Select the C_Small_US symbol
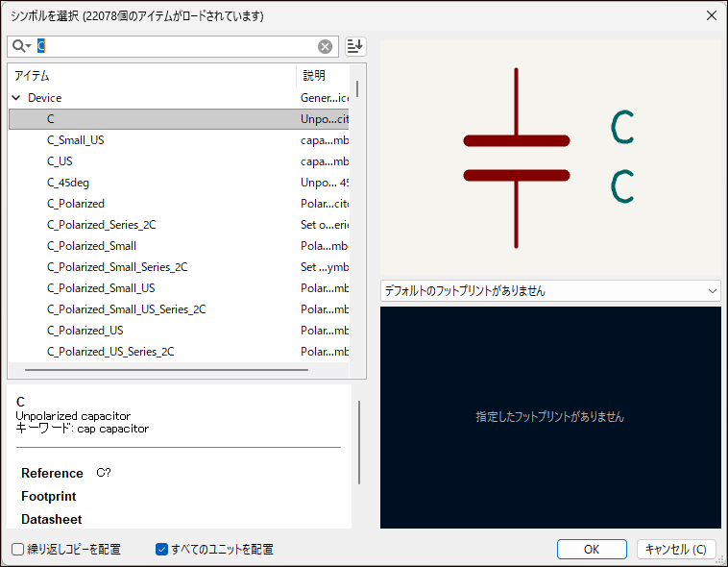 pyautogui.click(x=76, y=140)
